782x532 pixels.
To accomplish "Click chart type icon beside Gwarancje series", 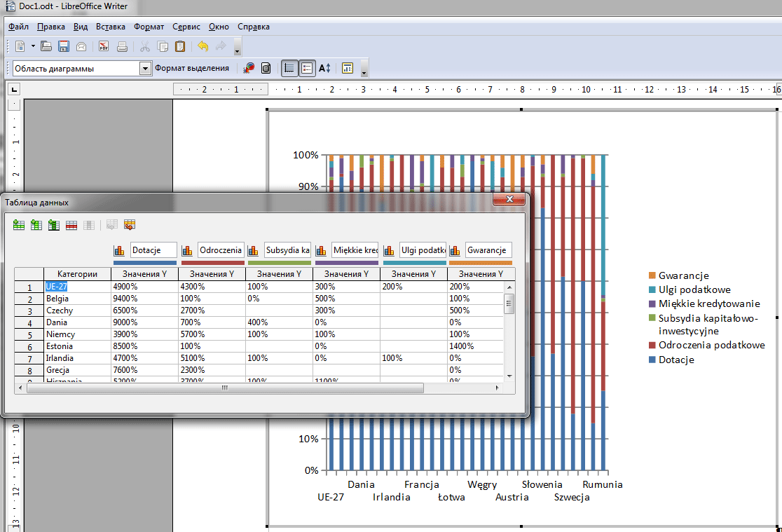I will pos(455,250).
